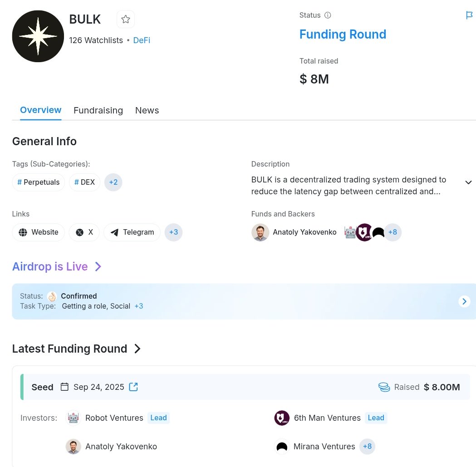The image size is (476, 467).
Task: Open the Latest Funding Round heading
Action: pos(69,349)
